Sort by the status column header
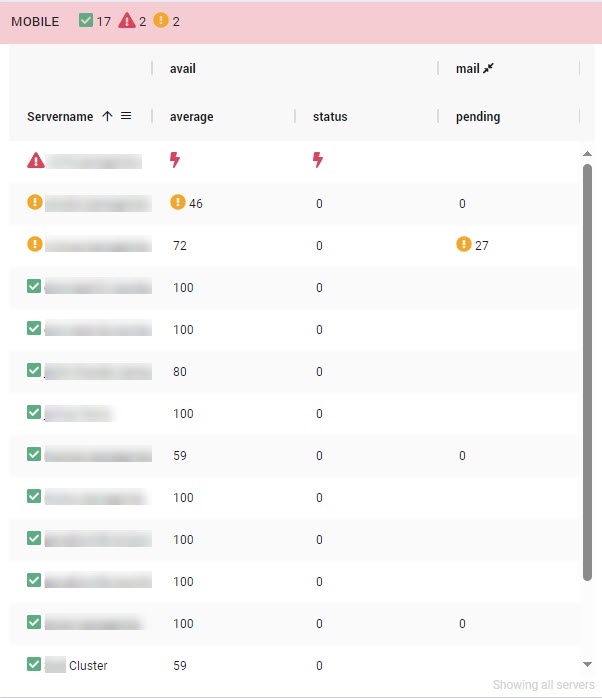Viewport: 602px width, 698px height. tap(330, 117)
